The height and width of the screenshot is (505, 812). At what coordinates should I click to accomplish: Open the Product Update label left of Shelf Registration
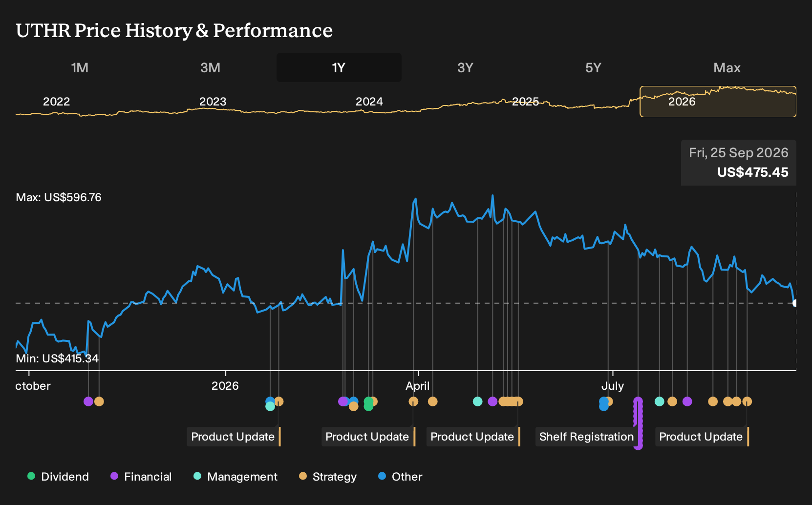473,437
